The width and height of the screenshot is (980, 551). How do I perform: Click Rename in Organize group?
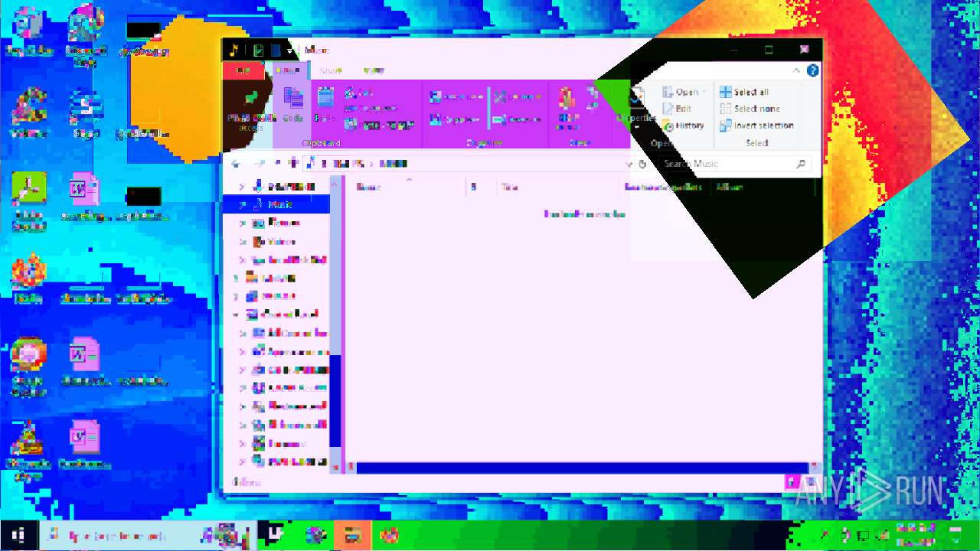coord(517,120)
